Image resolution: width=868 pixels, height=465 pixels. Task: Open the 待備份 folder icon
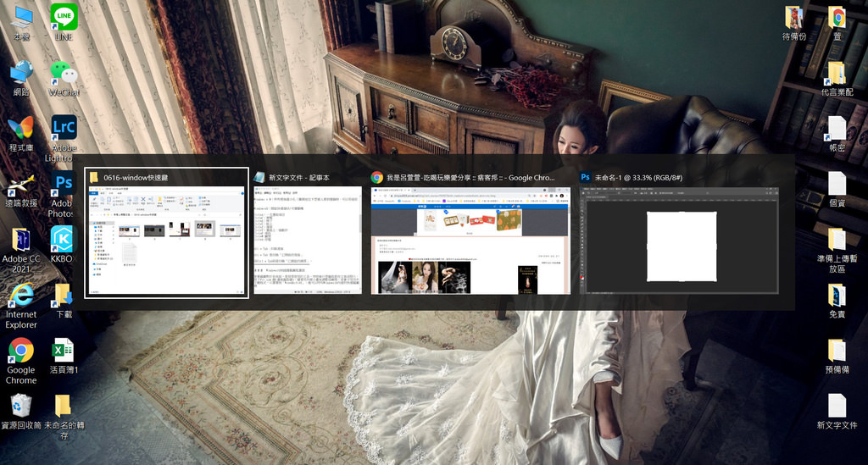coord(793,23)
